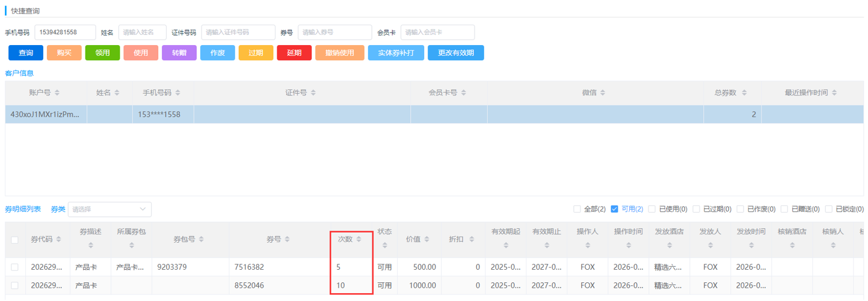Click the 客户信息 section label
The width and height of the screenshot is (868, 301).
click(x=19, y=73)
